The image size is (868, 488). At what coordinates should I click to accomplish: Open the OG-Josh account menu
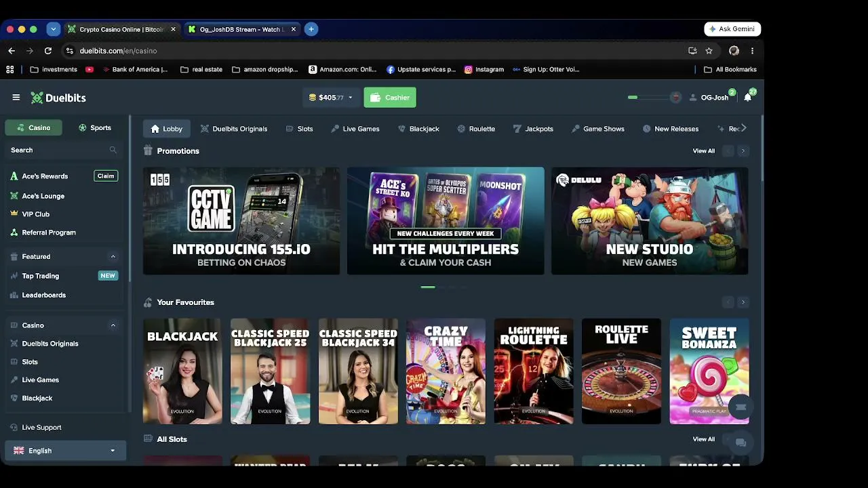pos(709,98)
